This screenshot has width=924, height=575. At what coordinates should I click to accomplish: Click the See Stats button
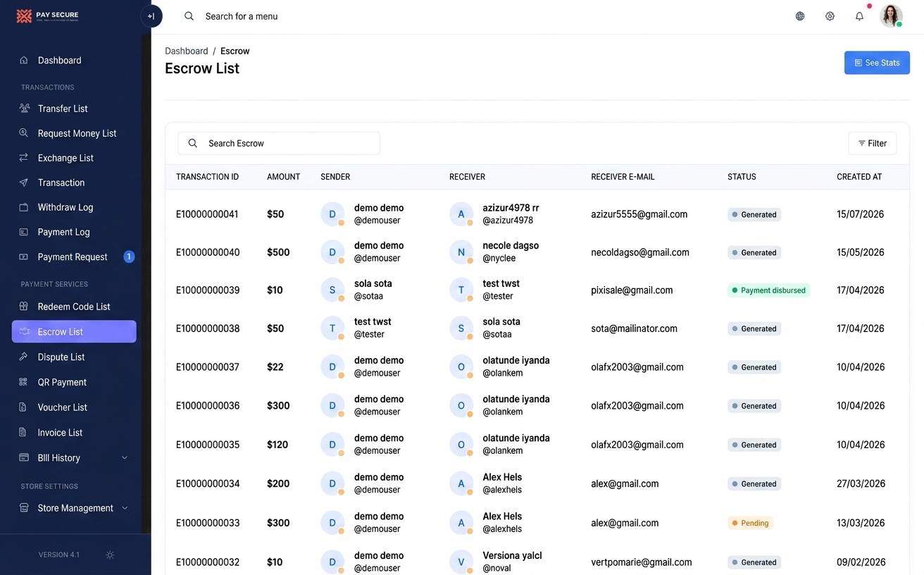[x=877, y=63]
